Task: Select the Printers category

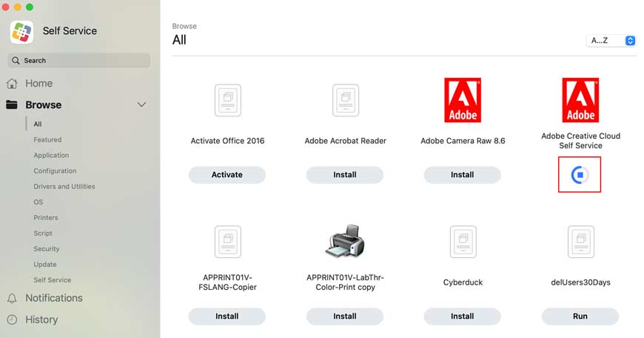Action: [46, 217]
